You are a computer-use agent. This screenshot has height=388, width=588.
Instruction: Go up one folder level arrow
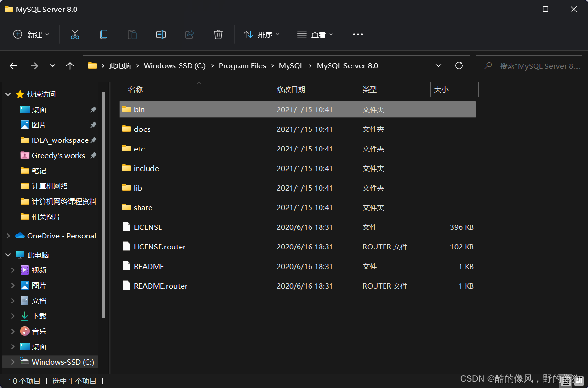pos(70,66)
